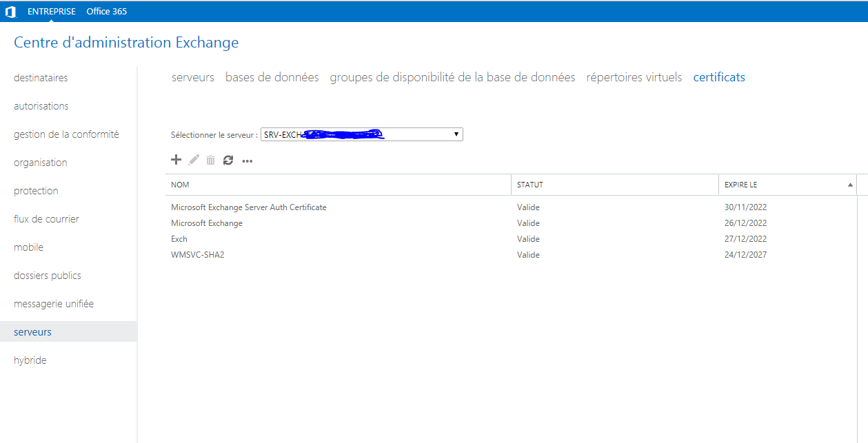This screenshot has width=868, height=443.
Task: Open gestion de la conformité section
Action: pos(66,134)
